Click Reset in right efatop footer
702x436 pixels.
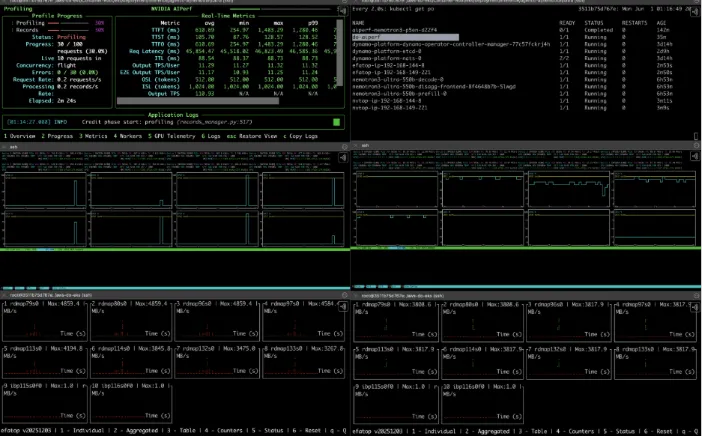(659, 432)
